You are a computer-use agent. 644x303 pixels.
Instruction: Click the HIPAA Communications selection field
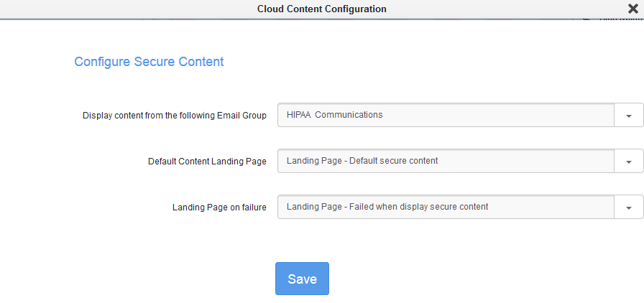446,115
